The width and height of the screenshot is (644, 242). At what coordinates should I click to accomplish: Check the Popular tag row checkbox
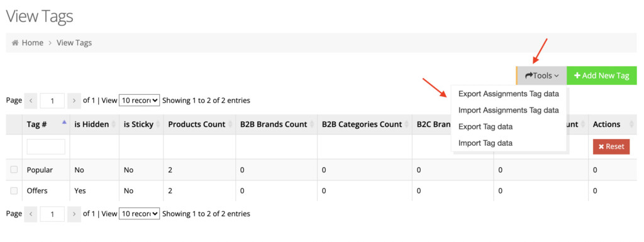14,170
